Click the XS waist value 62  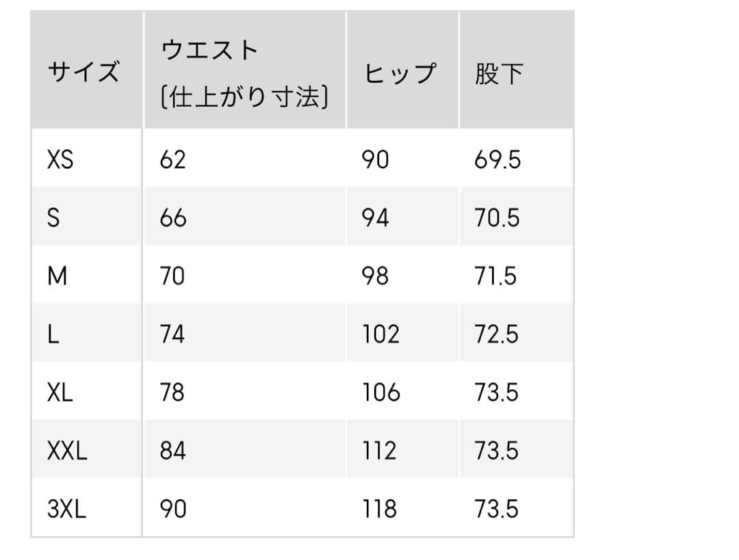click(x=172, y=160)
